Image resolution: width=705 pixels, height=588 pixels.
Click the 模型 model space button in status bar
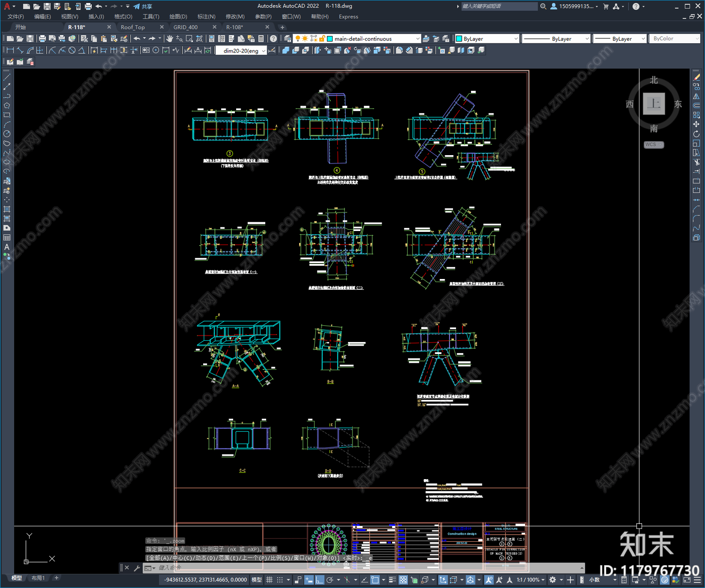[x=256, y=580]
